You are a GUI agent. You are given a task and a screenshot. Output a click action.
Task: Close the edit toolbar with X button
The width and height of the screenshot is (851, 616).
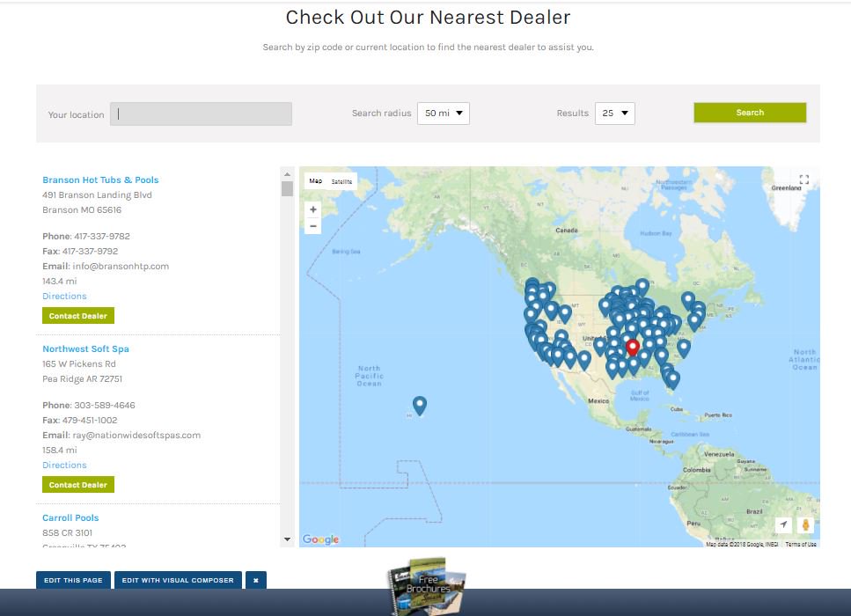tap(255, 580)
